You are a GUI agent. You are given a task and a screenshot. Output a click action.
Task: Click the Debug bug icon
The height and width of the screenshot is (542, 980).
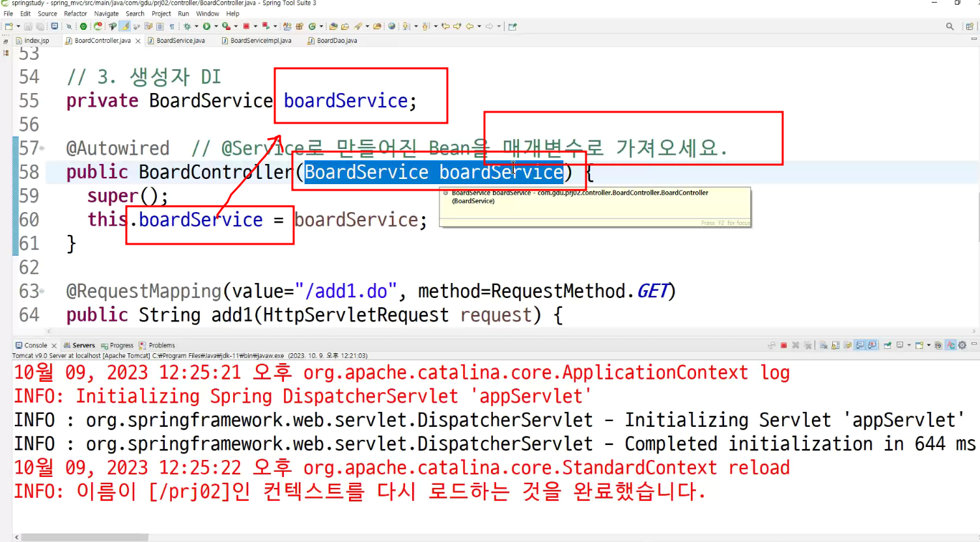tap(188, 27)
